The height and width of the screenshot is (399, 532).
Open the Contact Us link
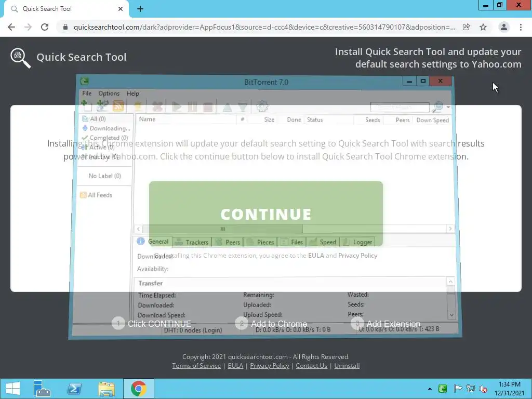[x=312, y=365]
